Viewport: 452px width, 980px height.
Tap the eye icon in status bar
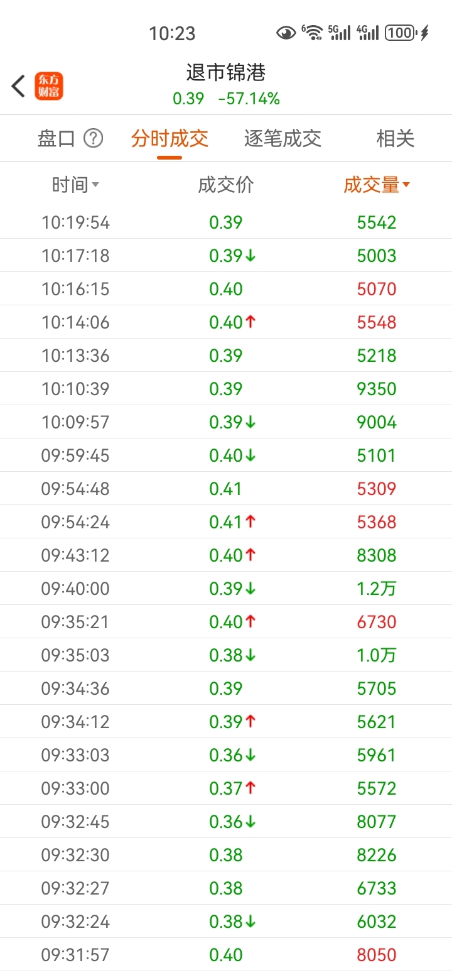tap(286, 33)
